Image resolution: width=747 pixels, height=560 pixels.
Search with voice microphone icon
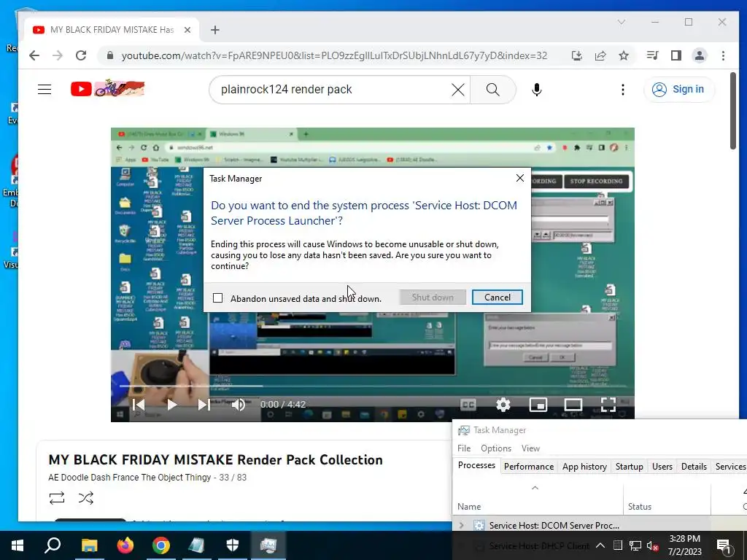536,90
